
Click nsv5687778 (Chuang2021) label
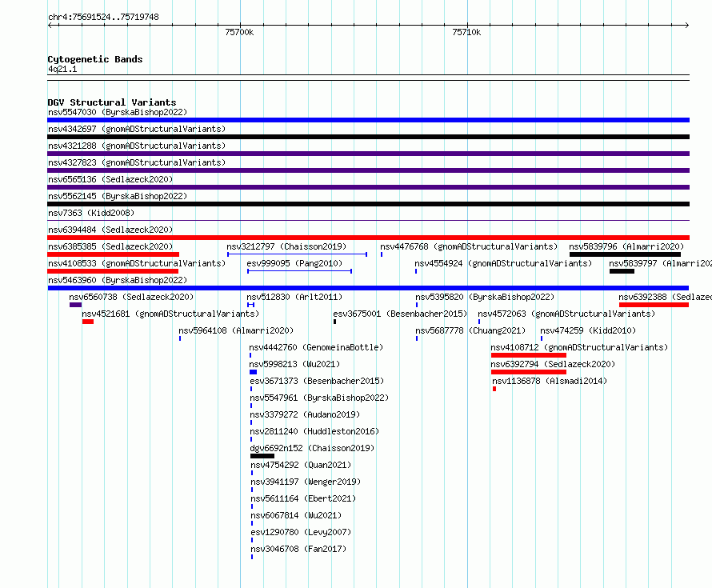coord(470,330)
